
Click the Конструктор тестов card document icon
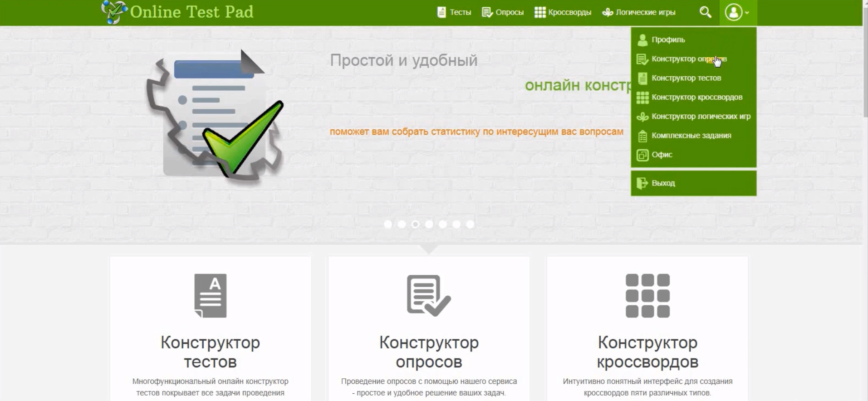pos(210,296)
